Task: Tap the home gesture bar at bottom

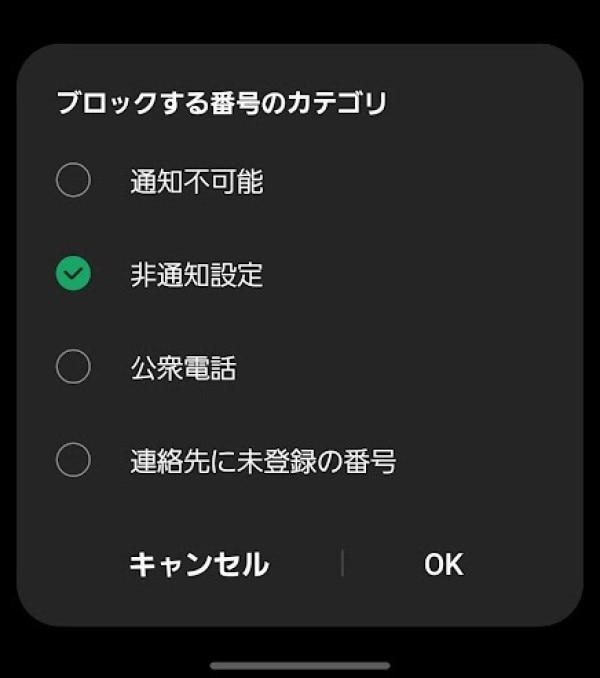Action: pos(300,665)
